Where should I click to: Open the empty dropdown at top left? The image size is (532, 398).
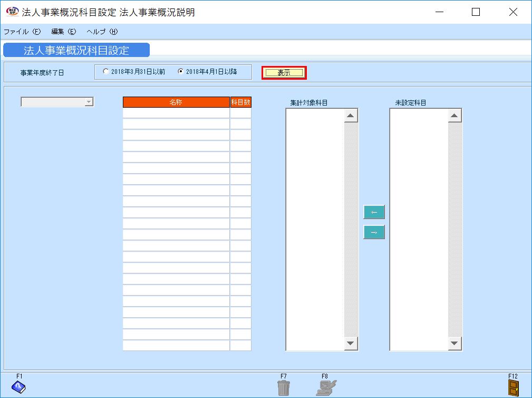tap(57, 102)
